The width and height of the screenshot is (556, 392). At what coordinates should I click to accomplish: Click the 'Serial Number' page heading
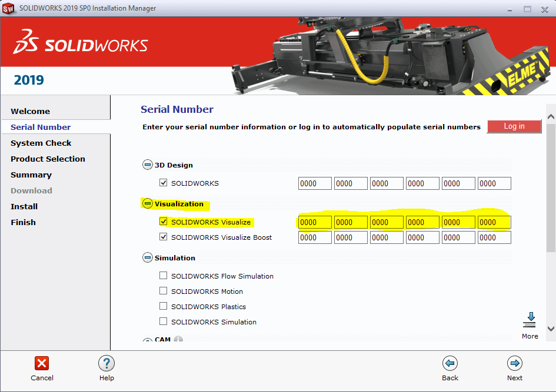coord(177,109)
